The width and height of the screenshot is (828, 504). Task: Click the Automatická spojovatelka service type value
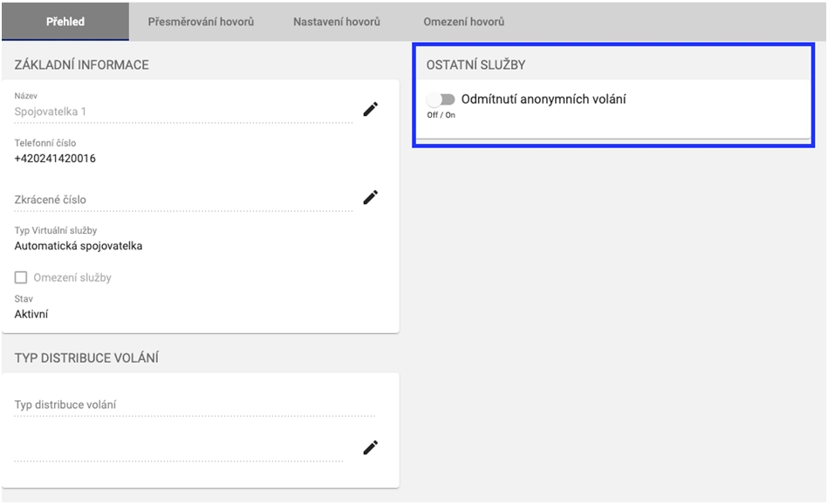tap(79, 246)
